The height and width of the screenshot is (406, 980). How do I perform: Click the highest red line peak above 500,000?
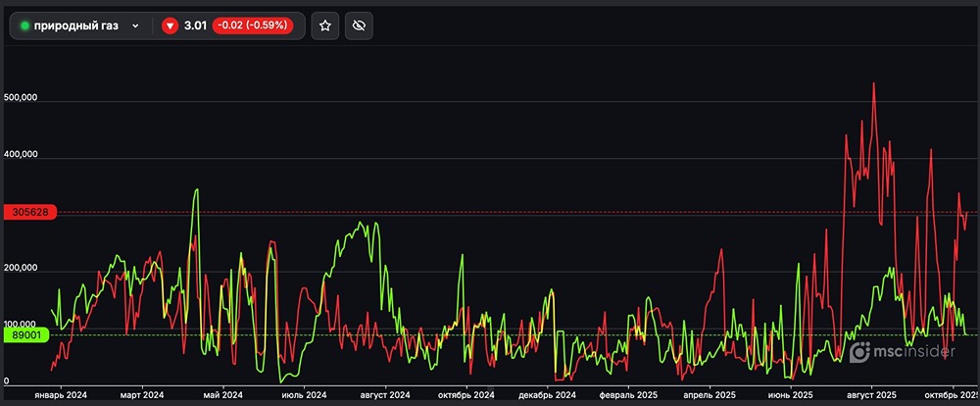pos(873,84)
